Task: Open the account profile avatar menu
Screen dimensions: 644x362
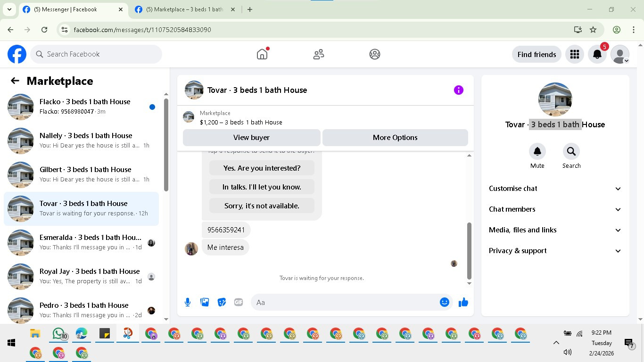Action: click(x=620, y=54)
